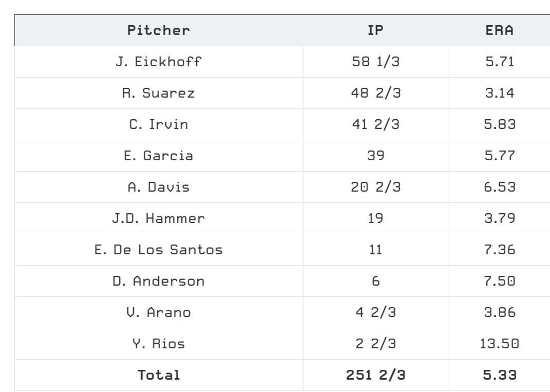
Task: Click the C. Irvin name cell
Action: tap(159, 124)
